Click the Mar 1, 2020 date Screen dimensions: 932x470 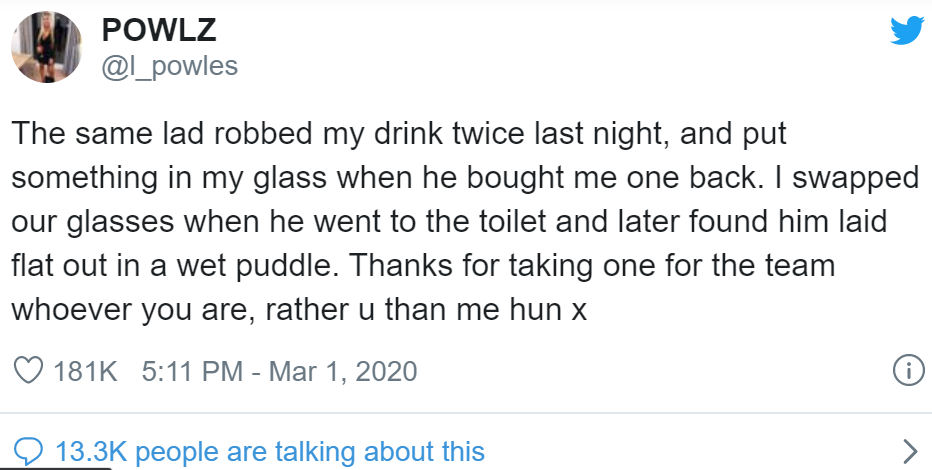(341, 372)
